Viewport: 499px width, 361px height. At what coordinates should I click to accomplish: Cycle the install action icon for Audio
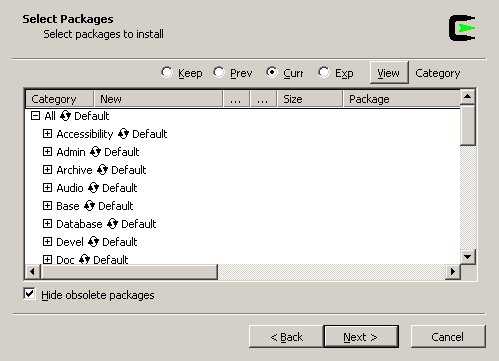93,188
